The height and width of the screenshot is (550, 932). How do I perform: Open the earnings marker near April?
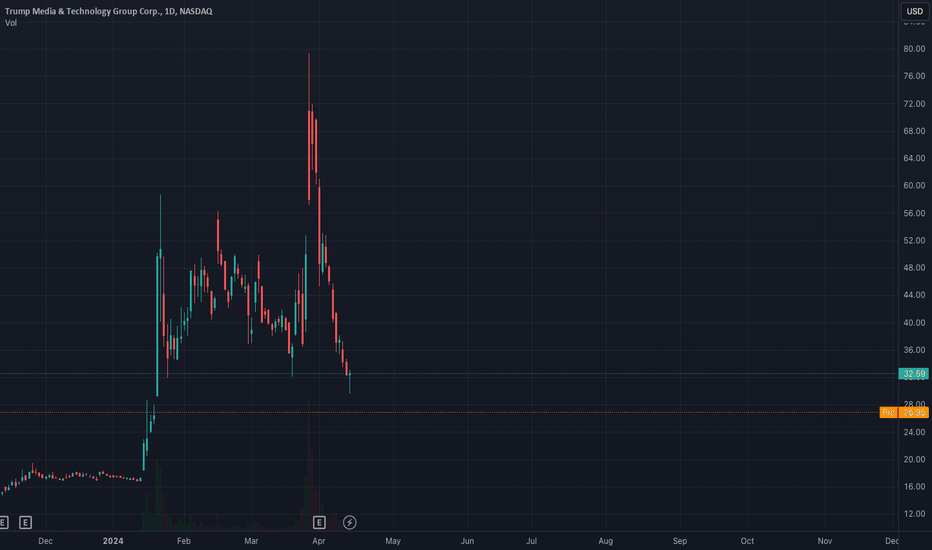(319, 523)
